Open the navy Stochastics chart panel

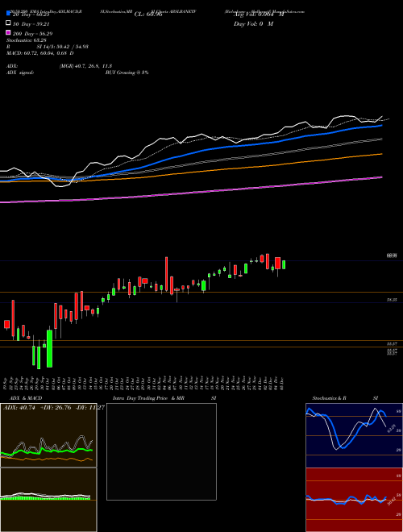pos(354,435)
